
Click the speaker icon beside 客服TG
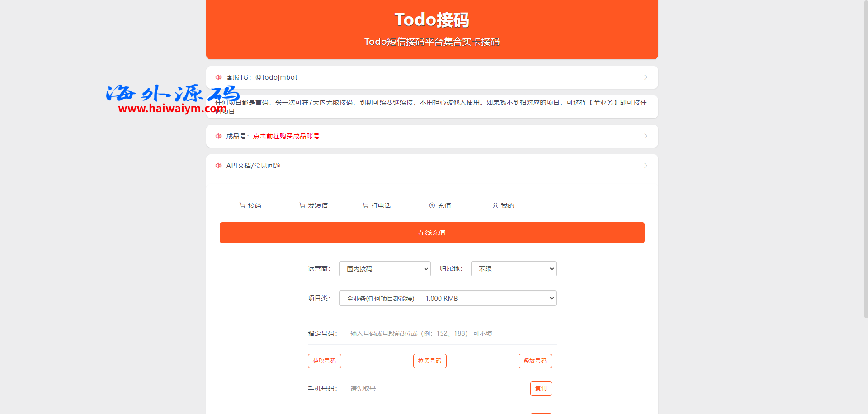pos(218,77)
